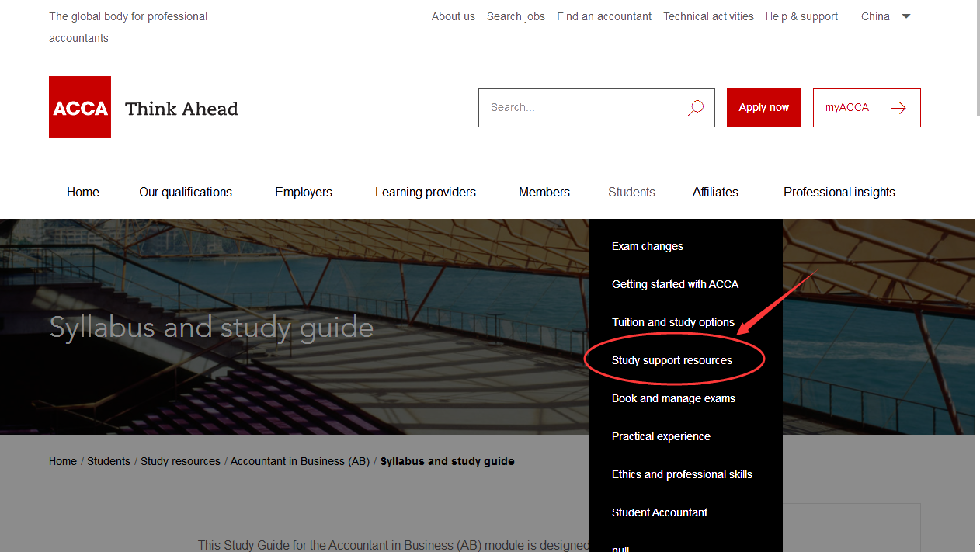The width and height of the screenshot is (980, 552).
Task: Click Study resources breadcrumb link
Action: coord(180,461)
